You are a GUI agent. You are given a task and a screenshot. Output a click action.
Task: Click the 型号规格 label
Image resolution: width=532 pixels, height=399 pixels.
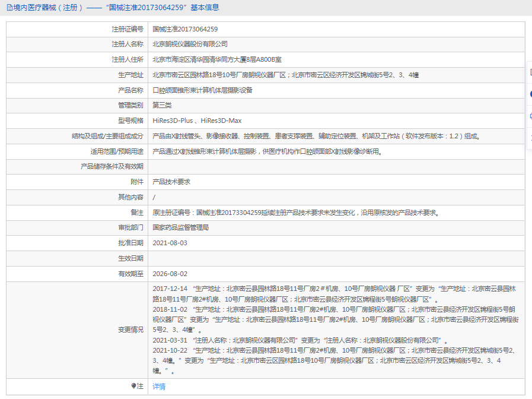[130, 121]
